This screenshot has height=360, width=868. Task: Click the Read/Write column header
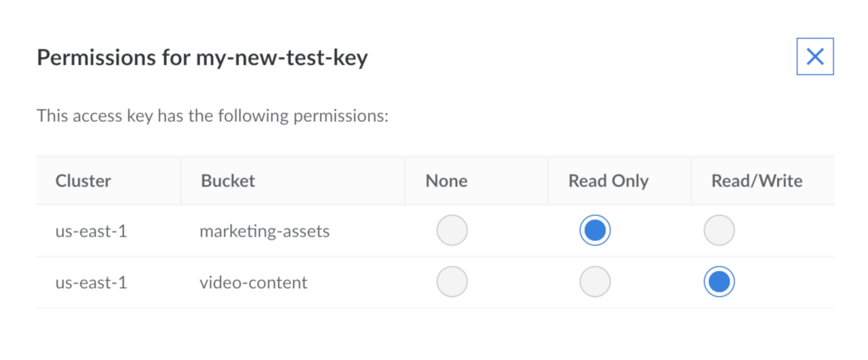pyautogui.click(x=757, y=181)
